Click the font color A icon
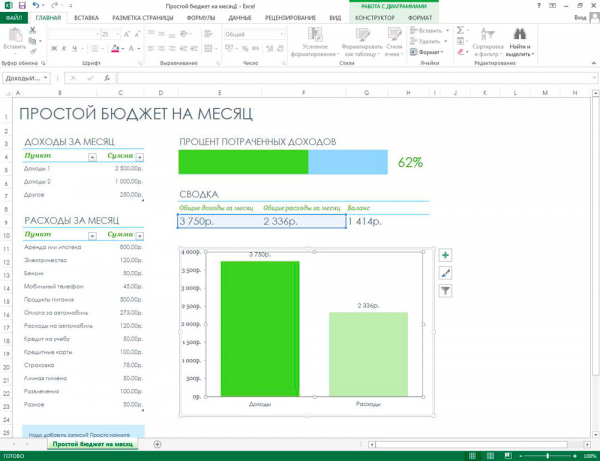This screenshot has width=600, height=461. (131, 49)
